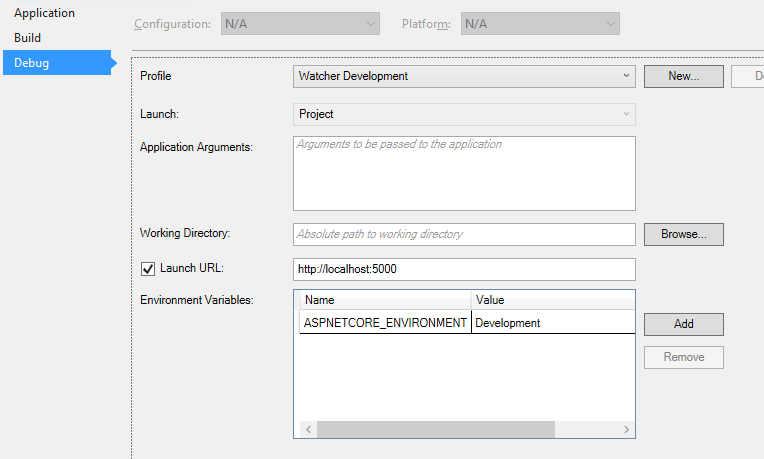Select the ASPNETCORE_ENVIRONMENT name cell

click(x=385, y=323)
